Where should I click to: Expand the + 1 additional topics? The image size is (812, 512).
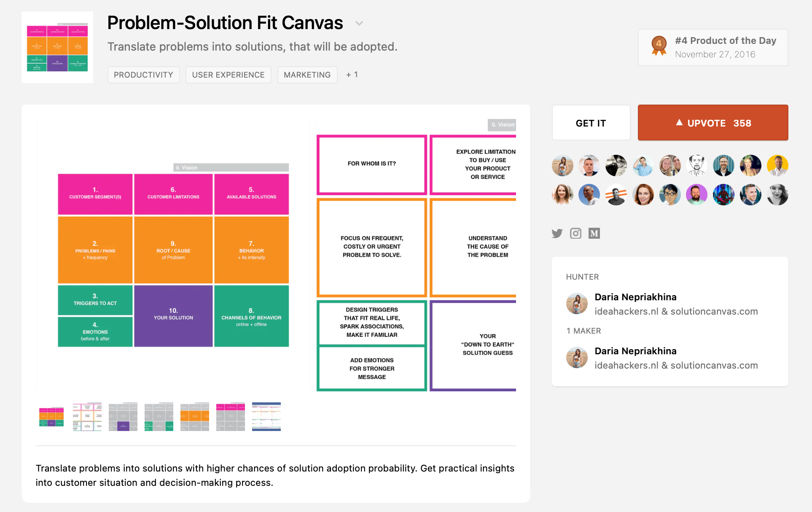coord(352,75)
